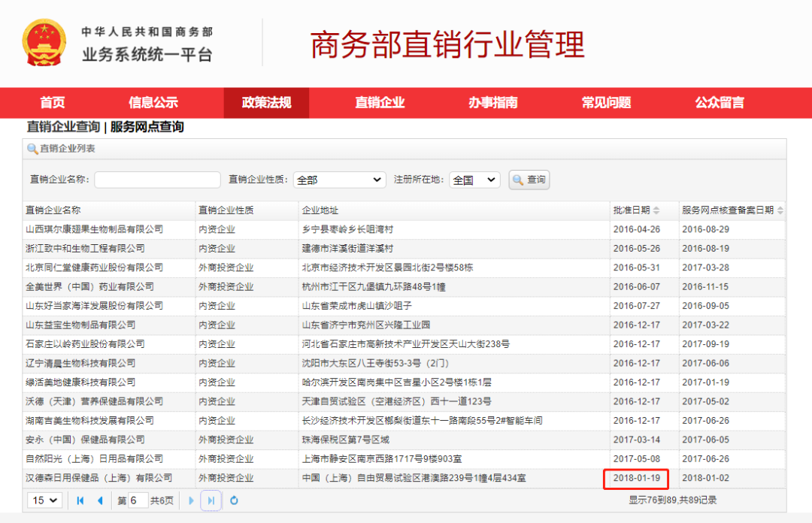Open 信息公示 navigation tab
The width and height of the screenshot is (812, 523).
tap(153, 103)
